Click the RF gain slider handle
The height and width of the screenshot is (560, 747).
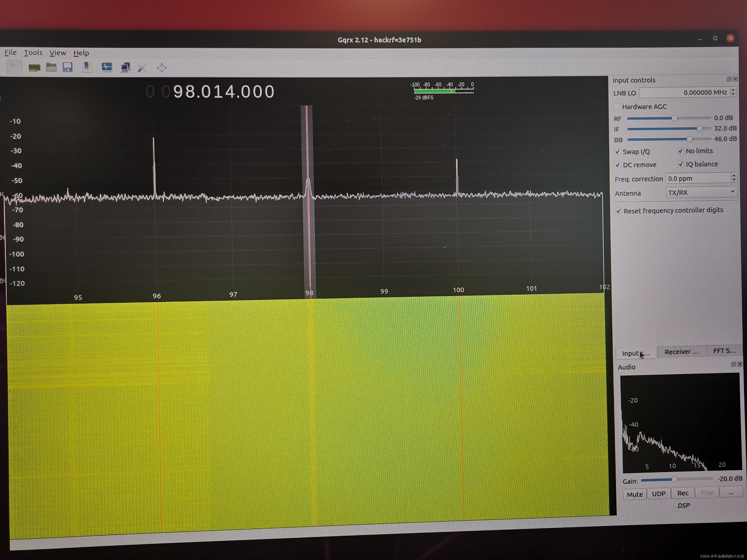[674, 118]
